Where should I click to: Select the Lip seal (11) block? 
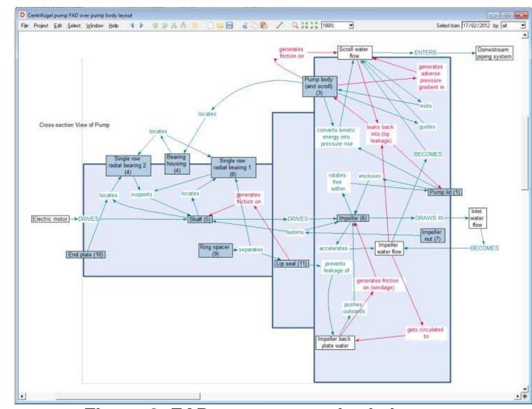coord(292,264)
